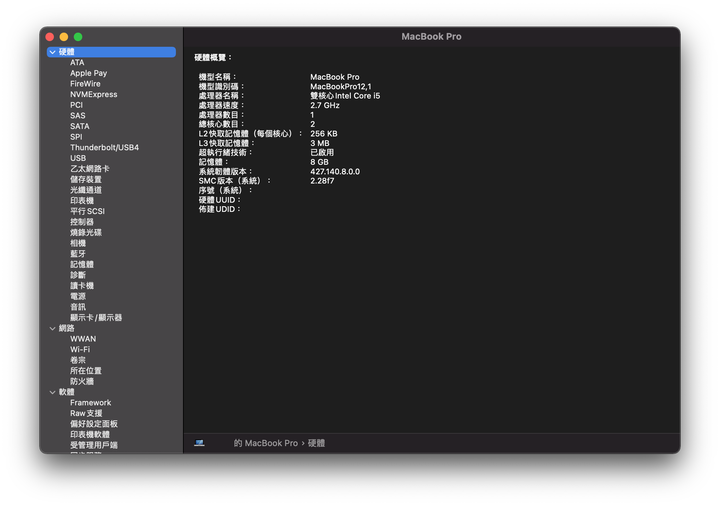Click 的 MacBook Pro in path bar
Viewport: 720px width, 506px height.
265,443
